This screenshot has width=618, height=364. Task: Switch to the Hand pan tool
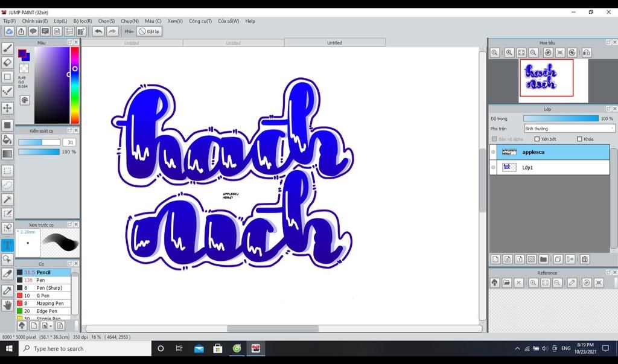(7, 305)
